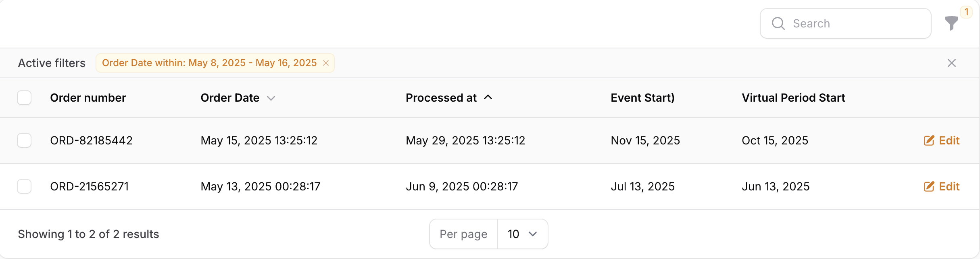Sort by Order Date column
Screen dimensions: 980x259
click(230, 98)
